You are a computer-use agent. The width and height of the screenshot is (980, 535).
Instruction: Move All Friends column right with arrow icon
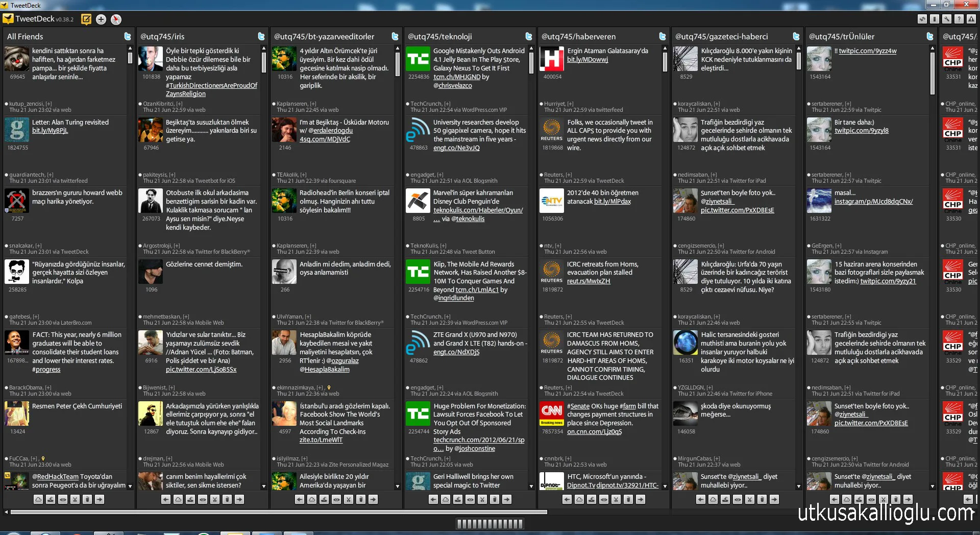100,499
